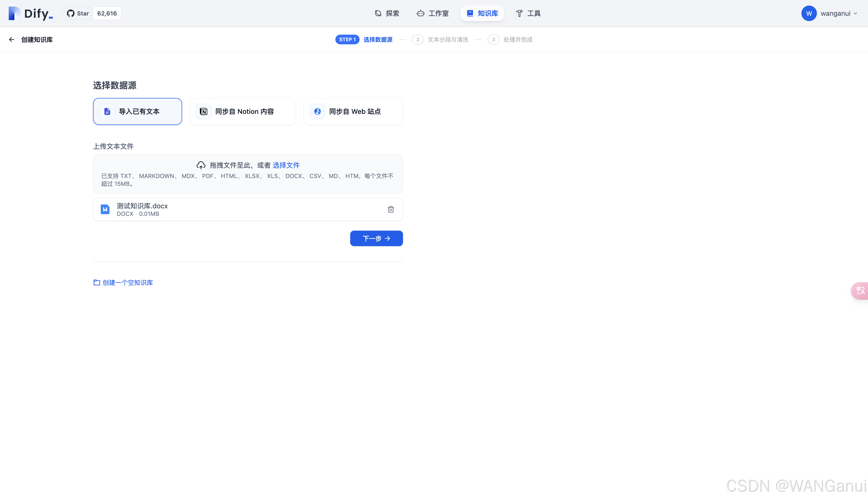This screenshot has height=500, width=868.
Task: Open the 知识库 navigation tab
Action: pyautogui.click(x=482, y=13)
